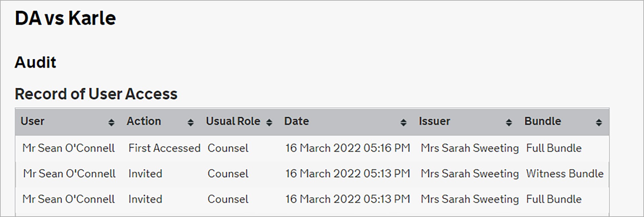This screenshot has height=217, width=644.
Task: Click sort arrows beside Action header
Action: 191,123
